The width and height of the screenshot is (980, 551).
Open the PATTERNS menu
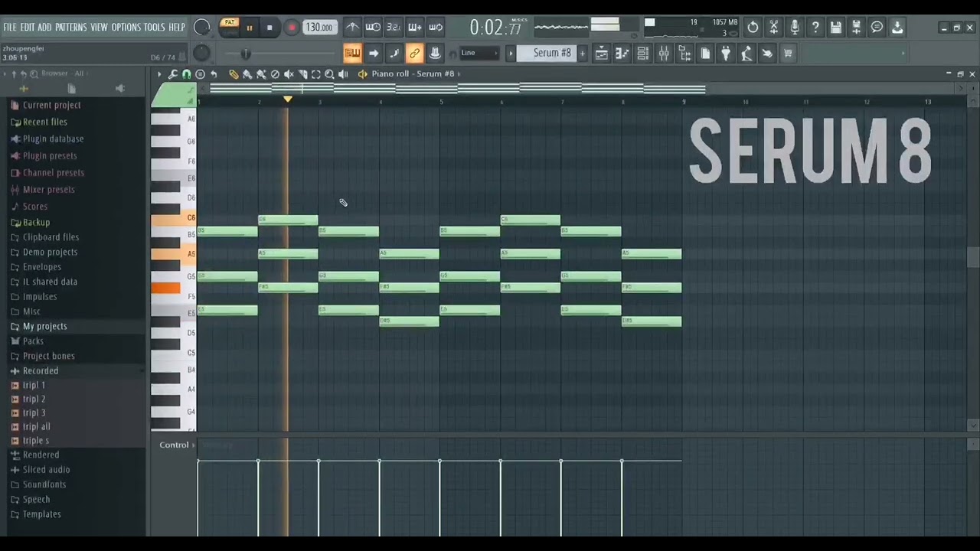click(x=70, y=28)
